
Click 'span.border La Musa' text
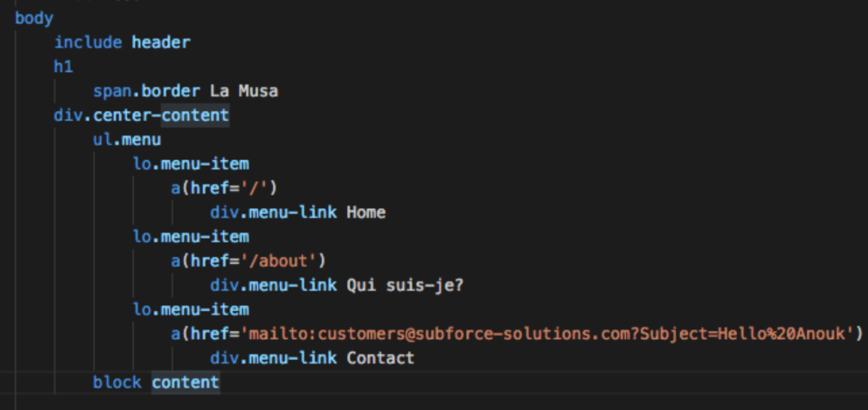click(x=185, y=91)
